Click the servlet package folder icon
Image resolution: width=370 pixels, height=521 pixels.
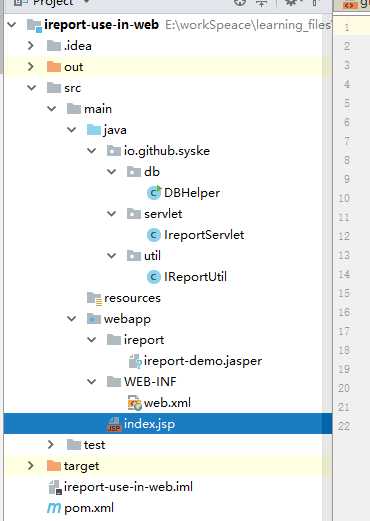pos(134,214)
